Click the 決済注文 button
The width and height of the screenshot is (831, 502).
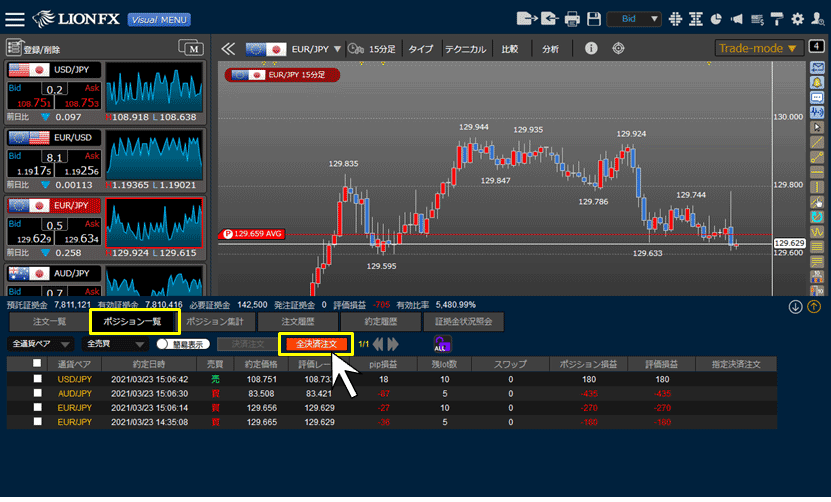247,344
